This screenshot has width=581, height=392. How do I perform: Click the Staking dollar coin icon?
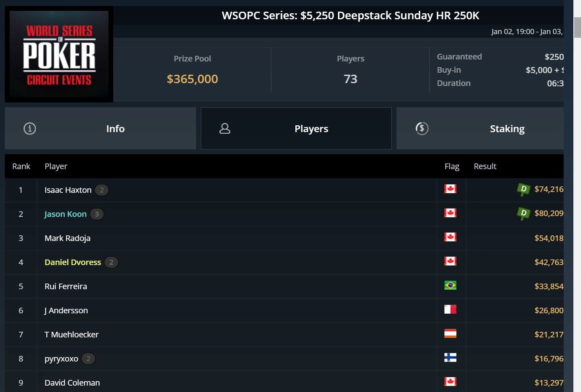421,129
